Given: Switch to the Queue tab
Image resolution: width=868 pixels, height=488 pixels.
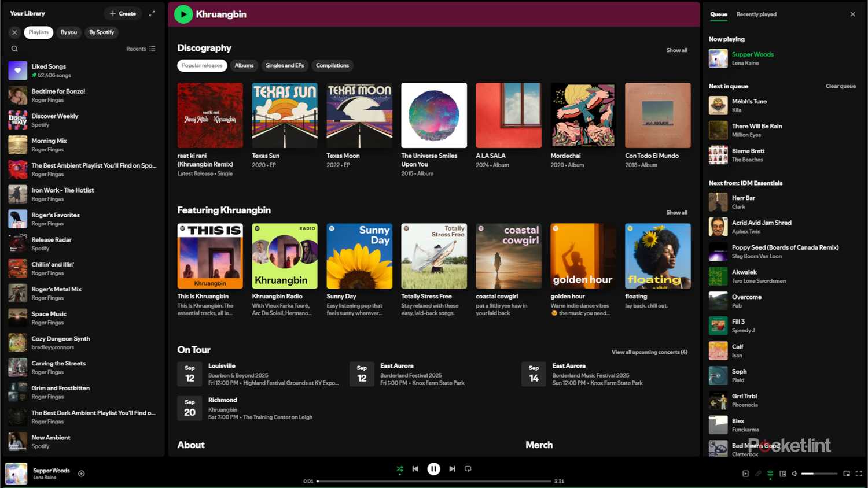Looking at the screenshot, I should pos(719,14).
